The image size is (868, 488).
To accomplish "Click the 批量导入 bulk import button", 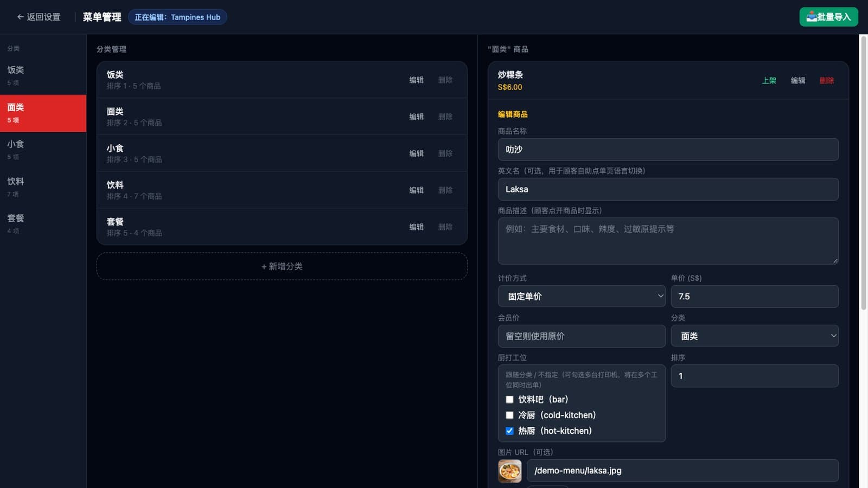I will pos(828,17).
